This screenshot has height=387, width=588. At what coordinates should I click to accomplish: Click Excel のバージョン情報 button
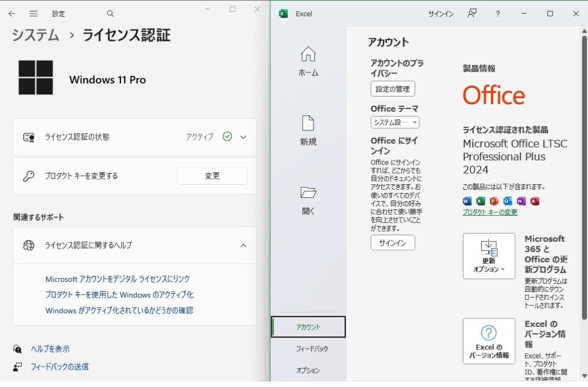(x=489, y=341)
